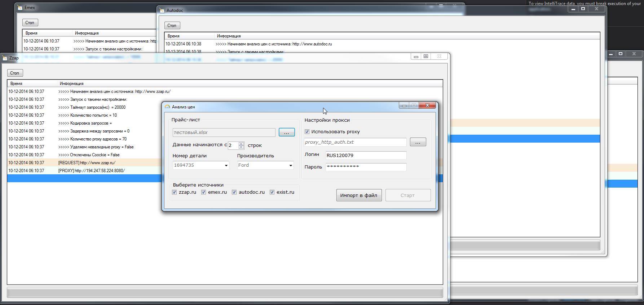Uncheck the exist.ru source checkbox

[x=272, y=192]
